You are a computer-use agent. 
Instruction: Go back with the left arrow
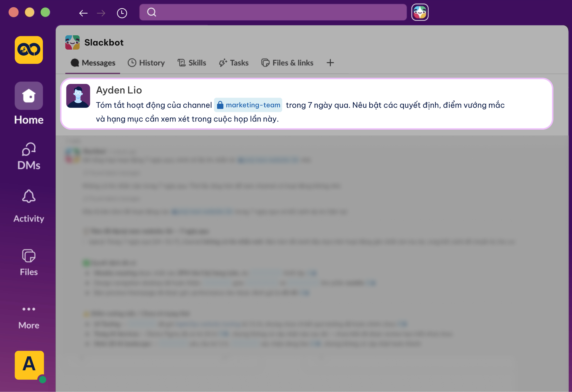[83, 13]
